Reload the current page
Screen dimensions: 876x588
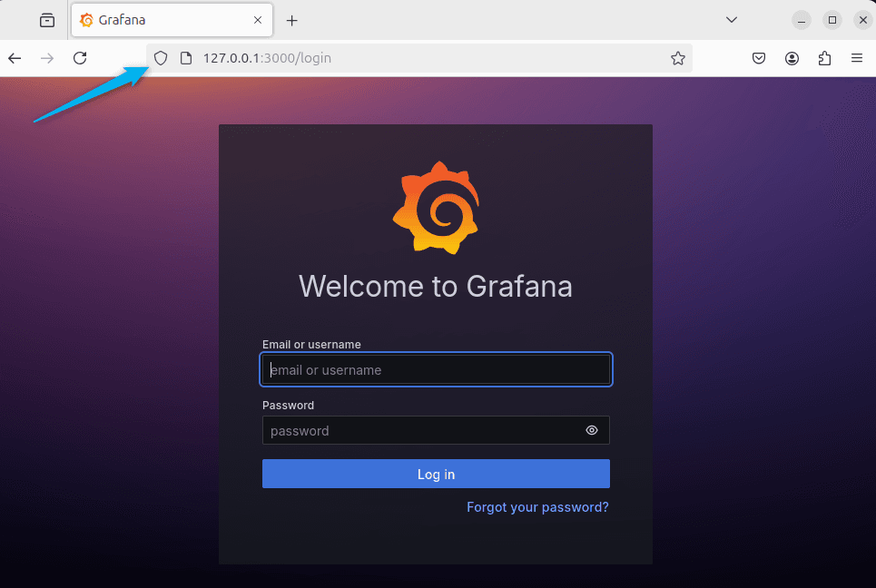(80, 57)
